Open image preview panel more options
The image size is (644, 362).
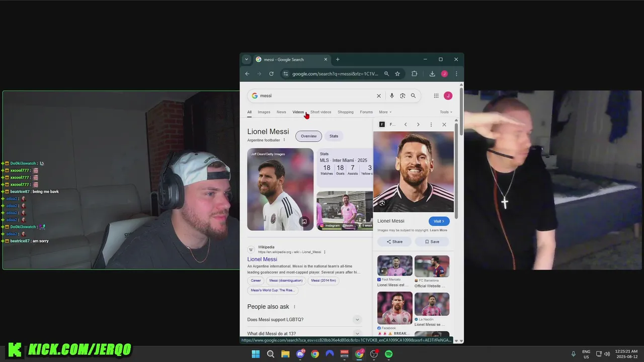[431, 124]
